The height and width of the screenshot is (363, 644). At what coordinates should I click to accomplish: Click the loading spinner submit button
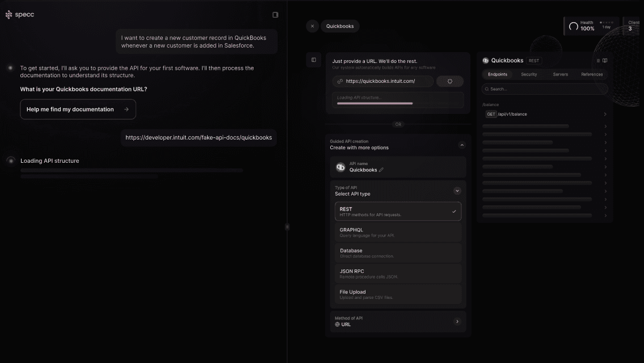coord(450,81)
